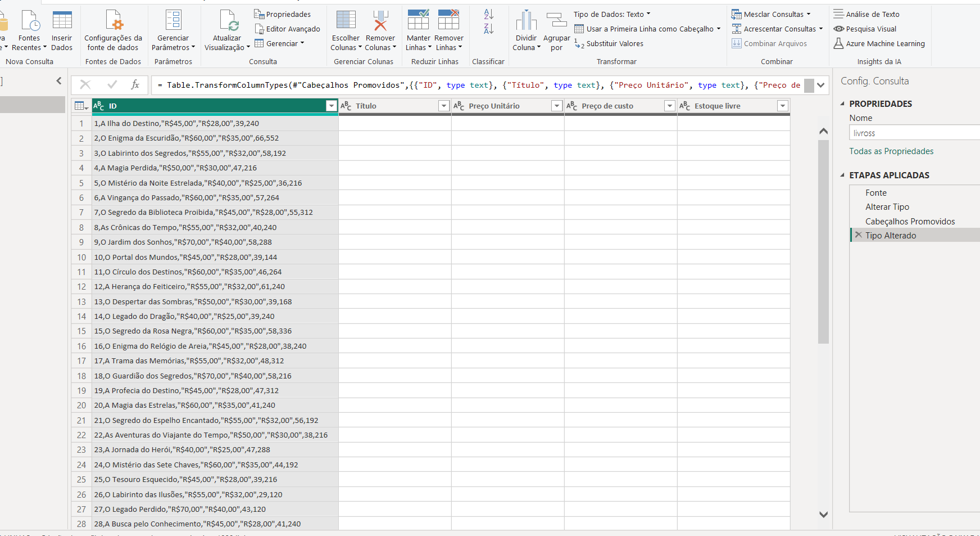Image resolution: width=980 pixels, height=536 pixels.
Task: Click the Dividir Coluna icon
Action: coord(527,20)
